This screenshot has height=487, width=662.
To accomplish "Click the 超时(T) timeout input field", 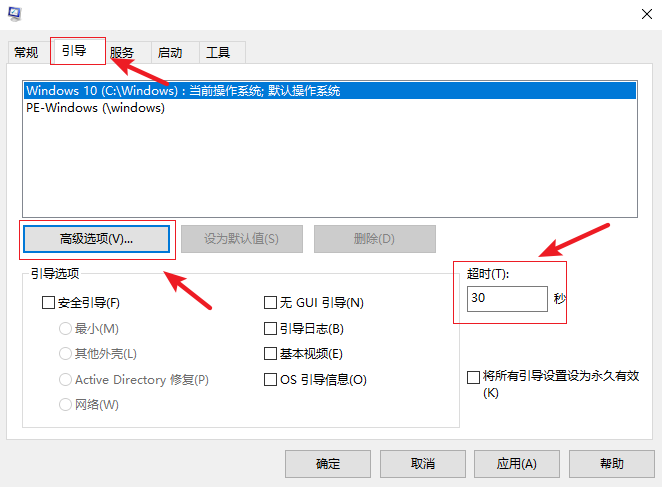I will click(506, 298).
